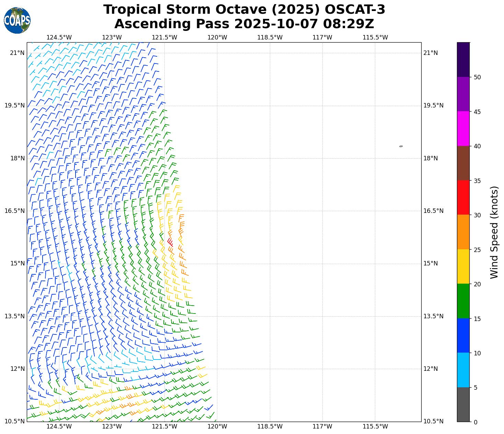Screen dimensions: 504x434
Task: Select the magenta 40–45 knot color band
Action: click(x=463, y=128)
